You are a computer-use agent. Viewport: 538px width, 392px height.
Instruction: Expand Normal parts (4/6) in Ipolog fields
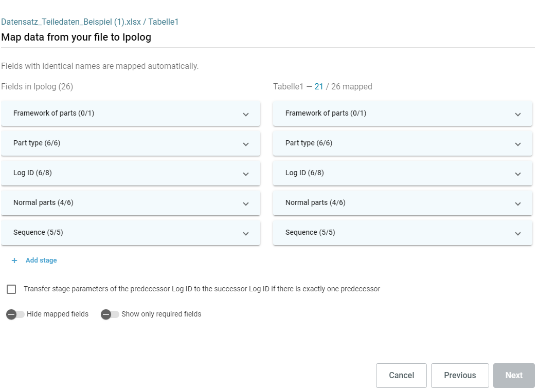tap(131, 203)
